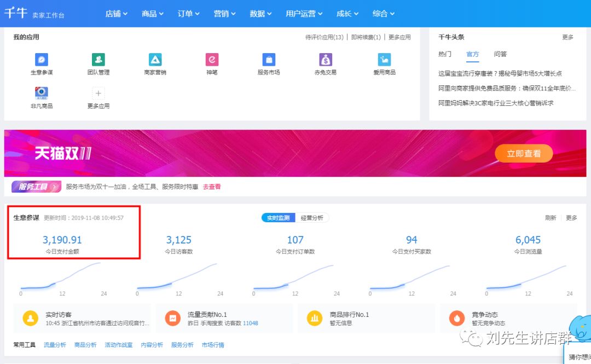Expand the 商品 menu
The height and width of the screenshot is (364, 591).
tap(153, 14)
